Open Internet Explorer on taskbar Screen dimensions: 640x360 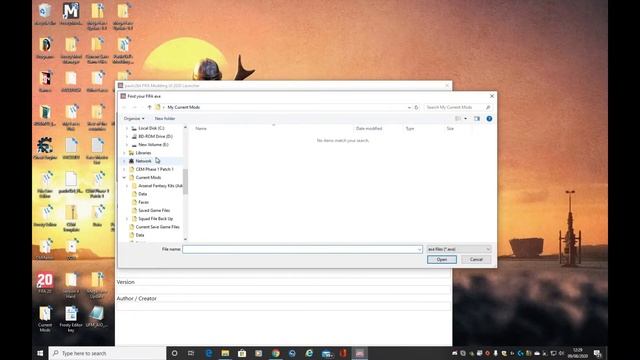[309, 353]
